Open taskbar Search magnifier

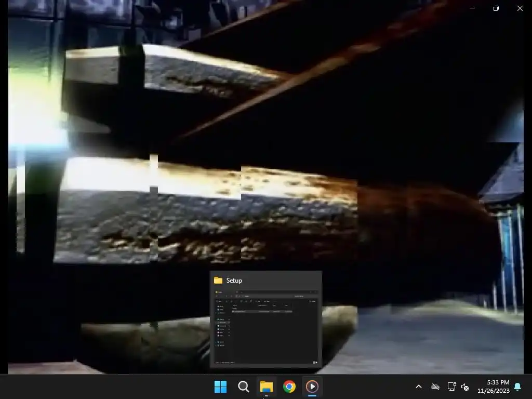(x=244, y=387)
